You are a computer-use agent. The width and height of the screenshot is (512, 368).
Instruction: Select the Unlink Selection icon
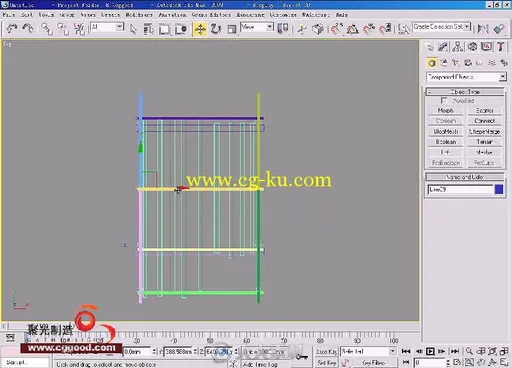click(x=63, y=29)
